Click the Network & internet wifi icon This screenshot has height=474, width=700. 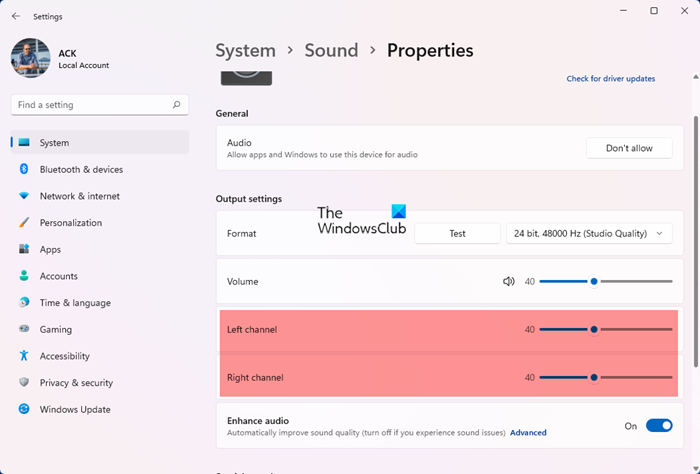point(24,196)
